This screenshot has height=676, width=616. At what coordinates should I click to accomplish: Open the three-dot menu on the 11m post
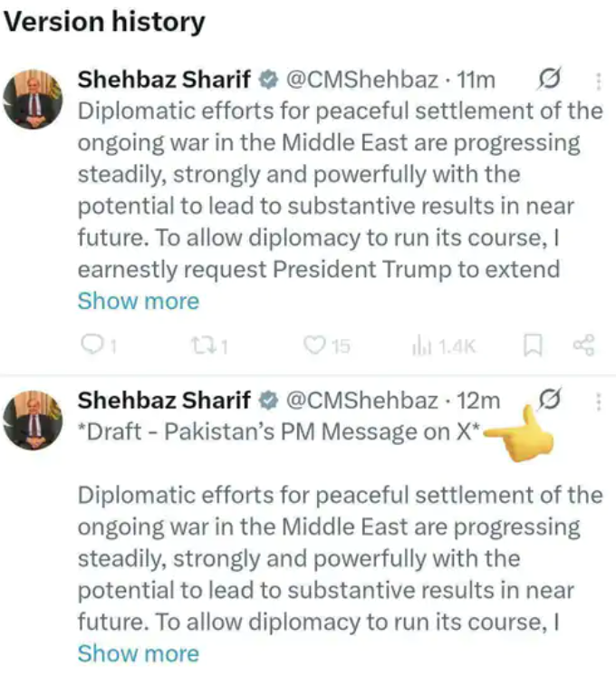(599, 81)
